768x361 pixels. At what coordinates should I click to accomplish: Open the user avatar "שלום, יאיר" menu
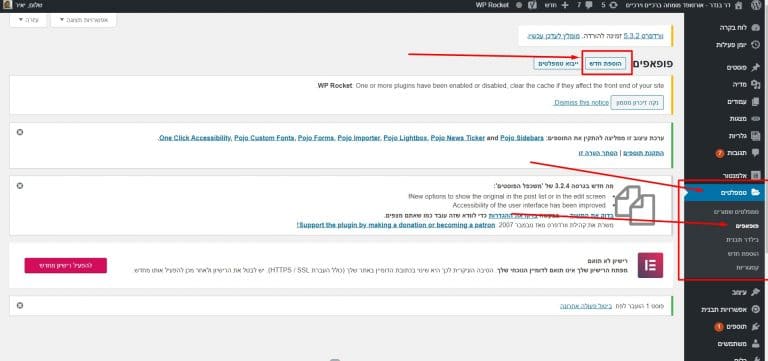[x=23, y=5]
